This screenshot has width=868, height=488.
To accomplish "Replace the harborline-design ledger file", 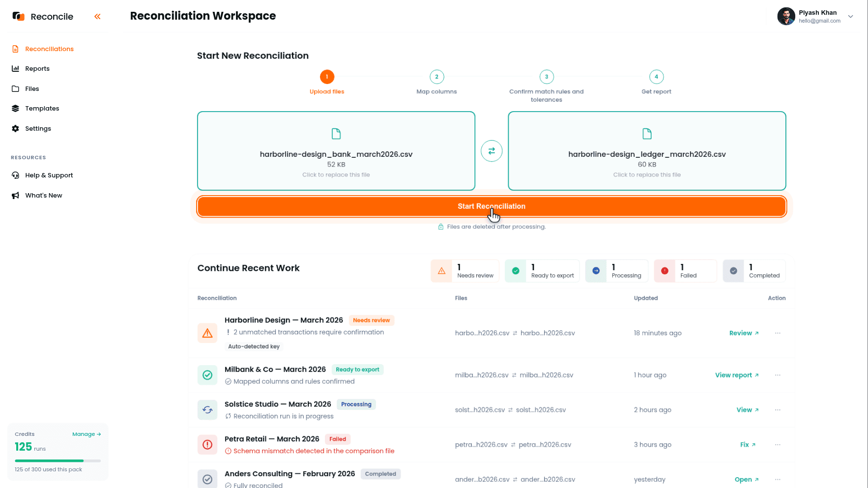I will pyautogui.click(x=647, y=151).
